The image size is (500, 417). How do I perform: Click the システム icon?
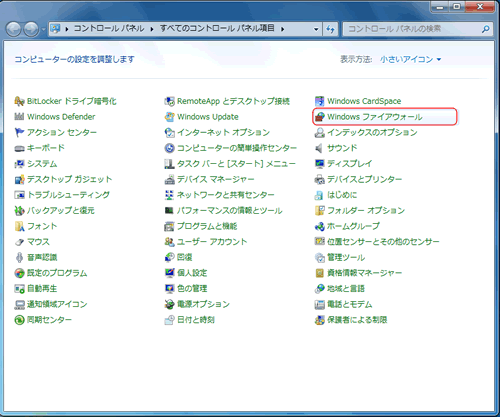[x=19, y=164]
